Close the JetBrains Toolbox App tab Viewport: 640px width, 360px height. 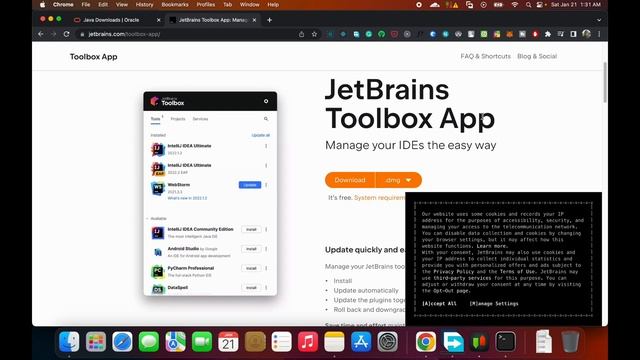(x=254, y=20)
